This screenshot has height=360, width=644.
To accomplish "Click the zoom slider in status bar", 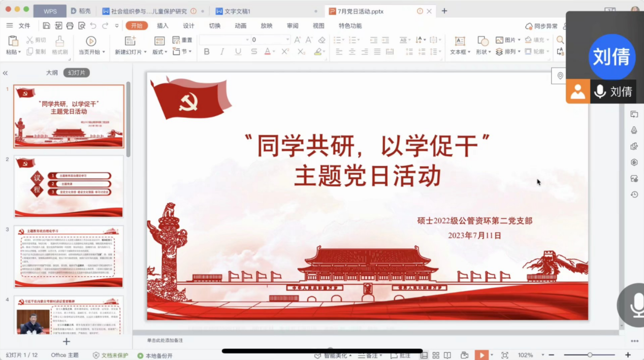I will pos(590,355).
